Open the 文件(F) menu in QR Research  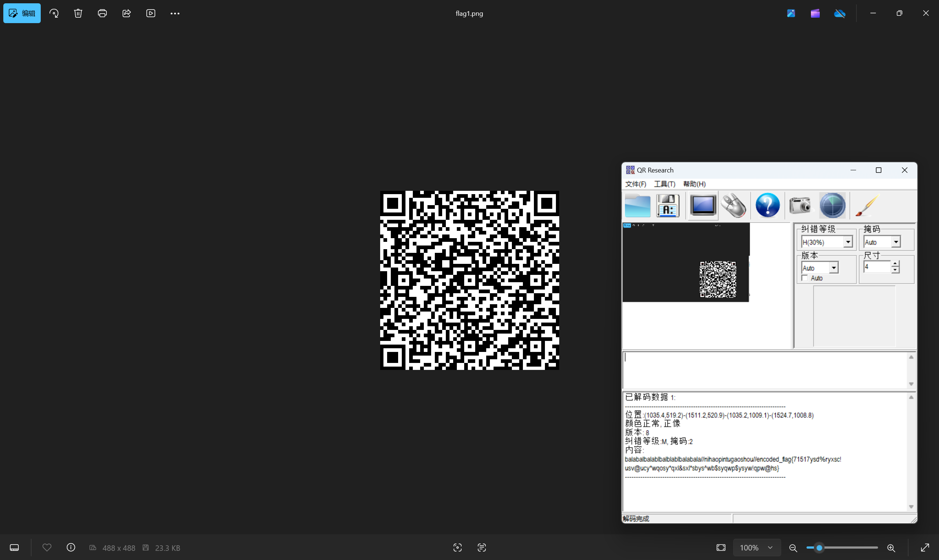point(636,184)
